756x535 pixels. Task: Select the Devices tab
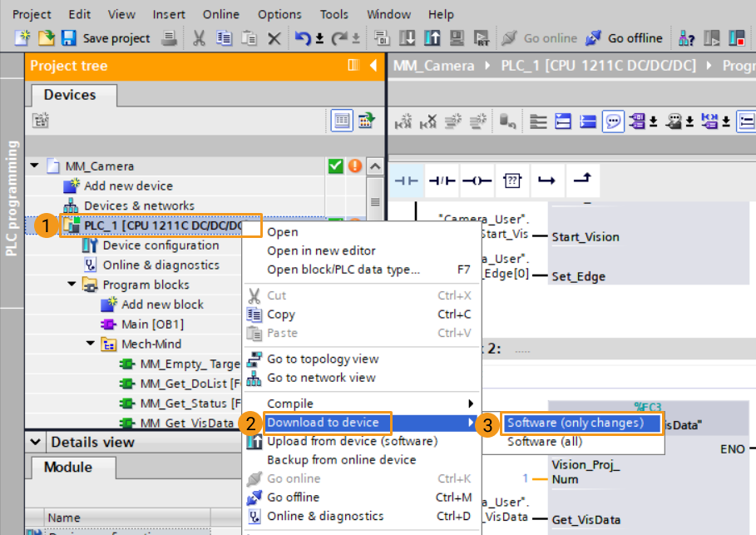pyautogui.click(x=70, y=95)
